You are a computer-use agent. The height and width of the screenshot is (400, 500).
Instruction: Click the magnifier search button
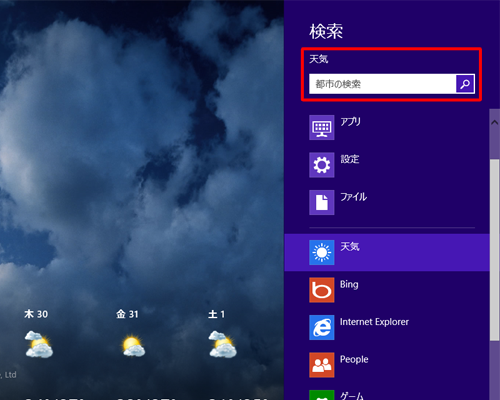(465, 84)
